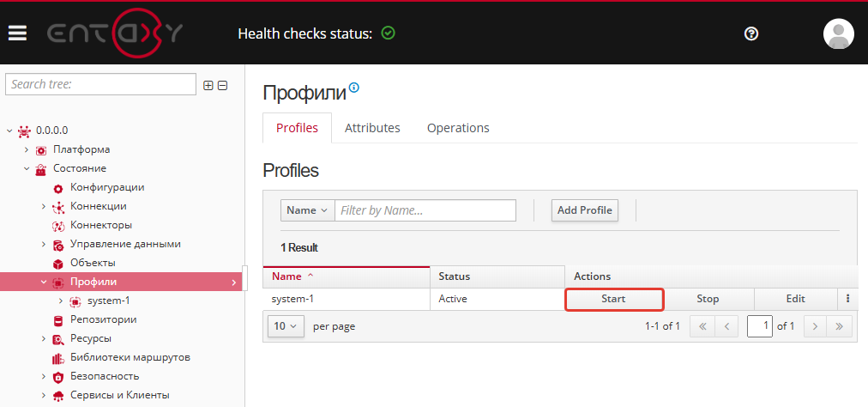The height and width of the screenshot is (407, 868).
Task: Click the Управление данными icon
Action: [58, 245]
